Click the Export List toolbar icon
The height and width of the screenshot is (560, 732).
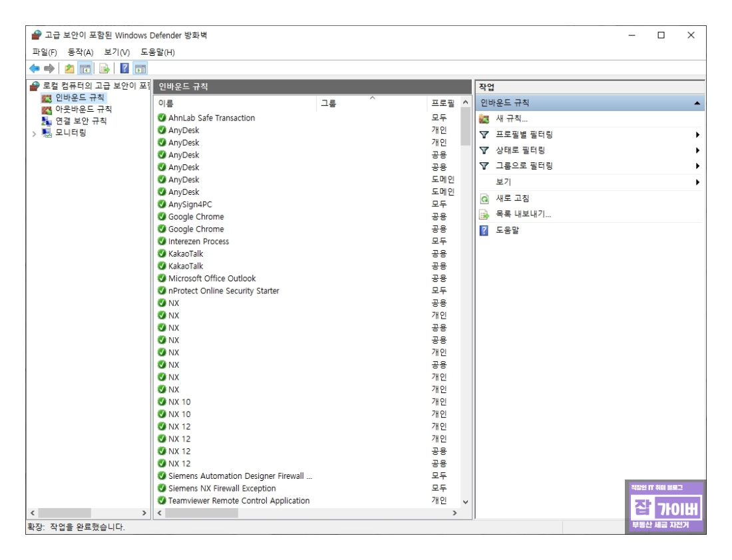click(x=104, y=69)
